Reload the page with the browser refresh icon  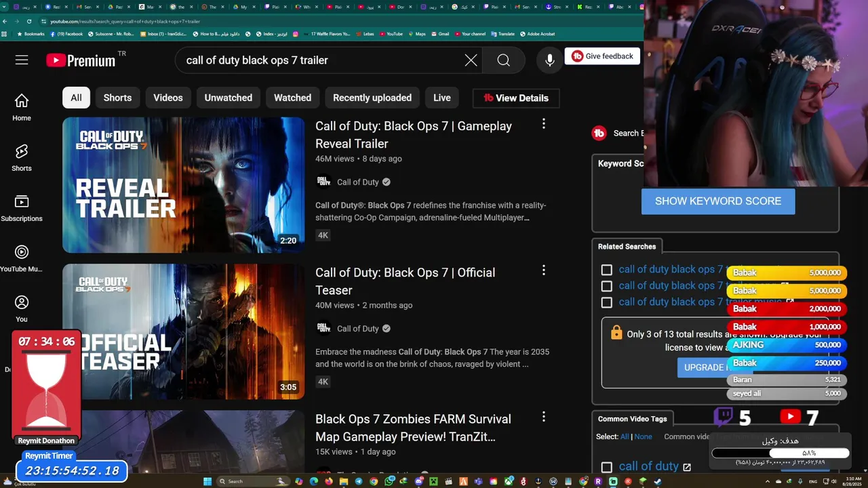pyautogui.click(x=28, y=21)
